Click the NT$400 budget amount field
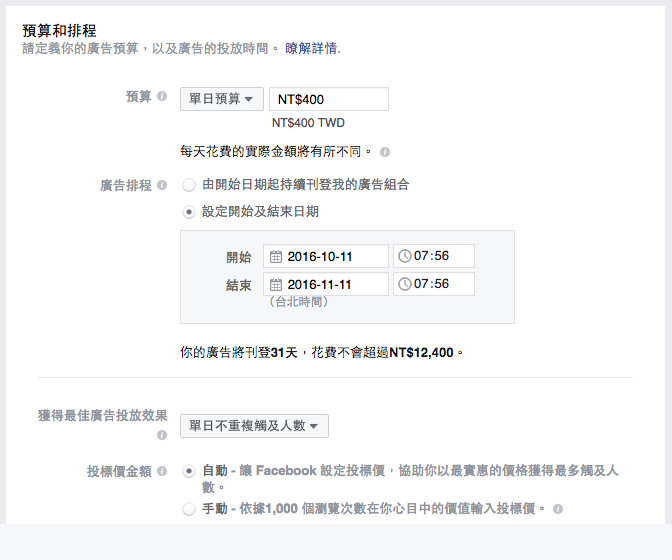 tap(328, 99)
